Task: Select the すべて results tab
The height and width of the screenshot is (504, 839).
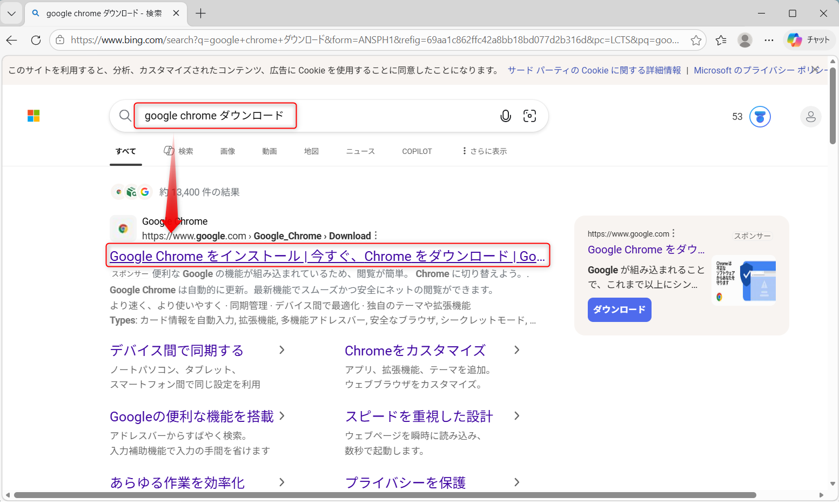Action: 126,151
